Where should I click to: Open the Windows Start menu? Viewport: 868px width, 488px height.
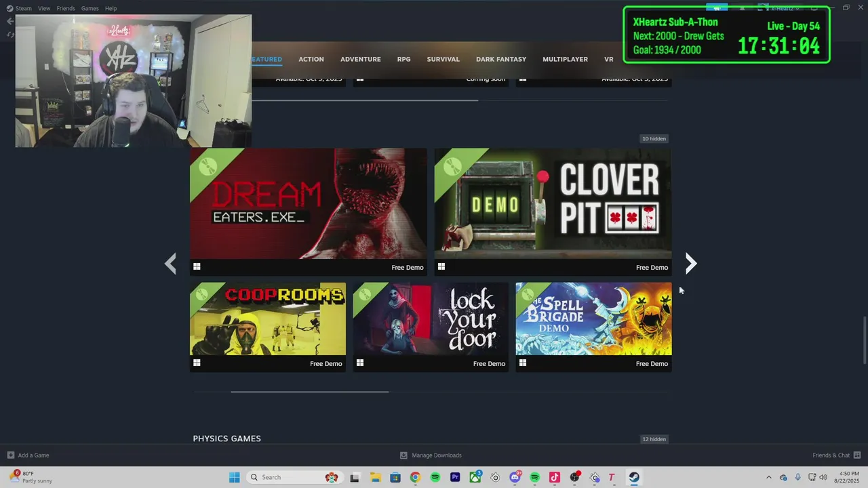pos(234,477)
